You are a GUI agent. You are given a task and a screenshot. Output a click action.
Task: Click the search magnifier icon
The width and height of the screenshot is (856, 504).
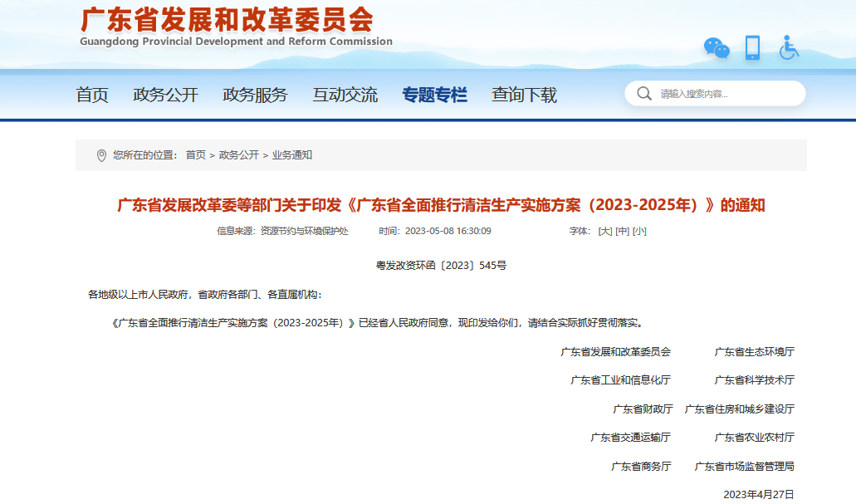[x=644, y=94]
